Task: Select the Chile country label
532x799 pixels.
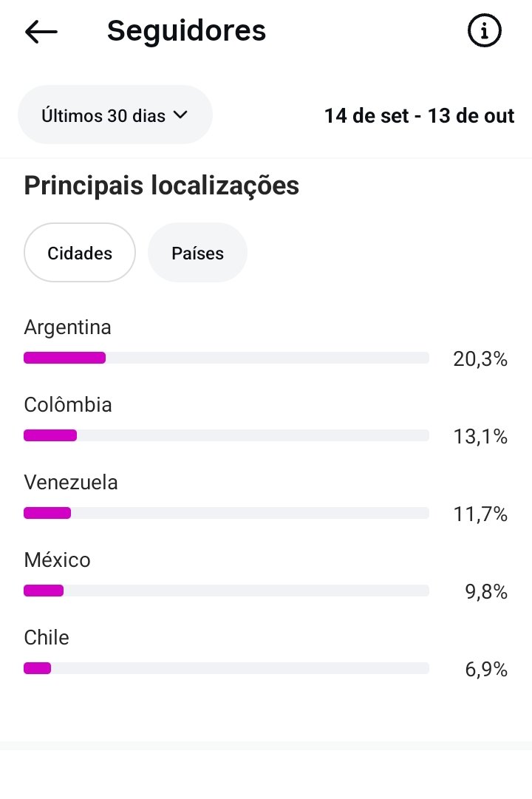Action: 47,638
